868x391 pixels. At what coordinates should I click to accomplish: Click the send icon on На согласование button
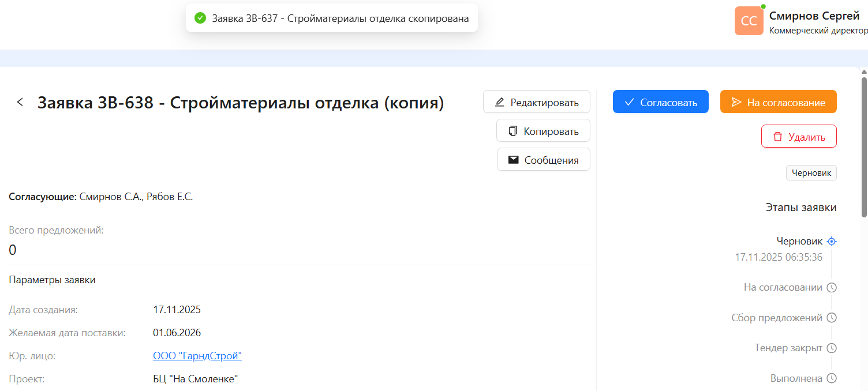pyautogui.click(x=736, y=101)
